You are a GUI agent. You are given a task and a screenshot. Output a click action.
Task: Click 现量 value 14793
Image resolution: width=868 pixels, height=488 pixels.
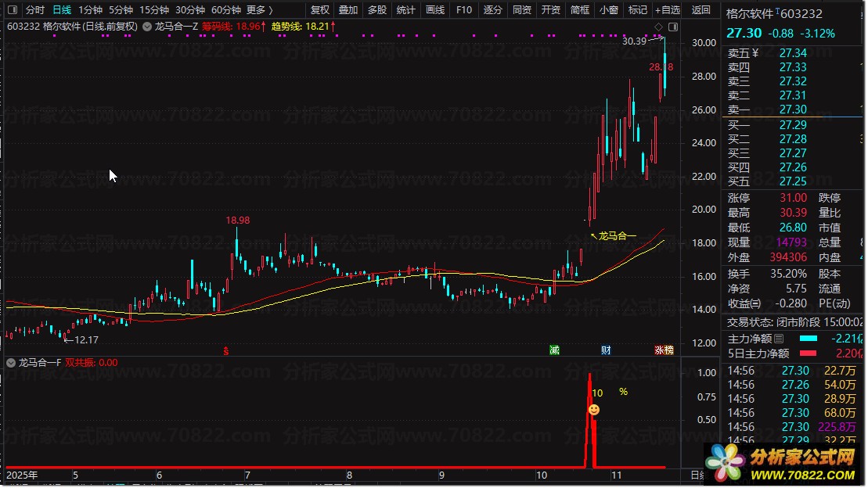pos(791,242)
